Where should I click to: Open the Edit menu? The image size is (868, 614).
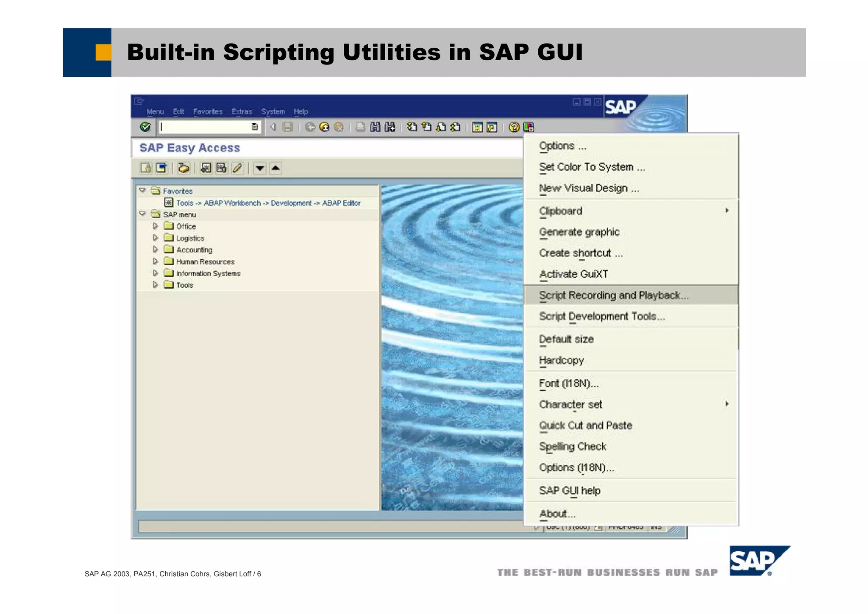178,111
